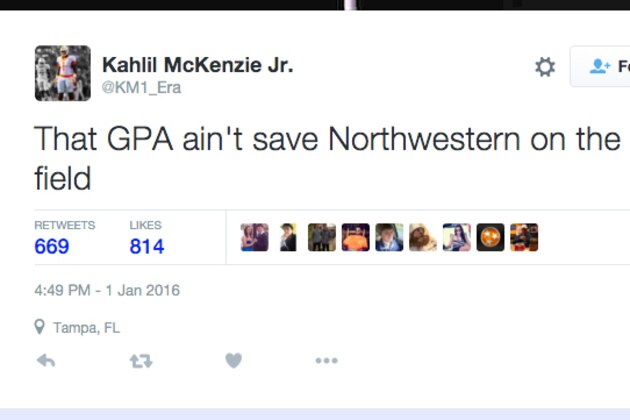
Task: Click the Kahlil McKenzie Jr. display name
Action: click(x=197, y=65)
